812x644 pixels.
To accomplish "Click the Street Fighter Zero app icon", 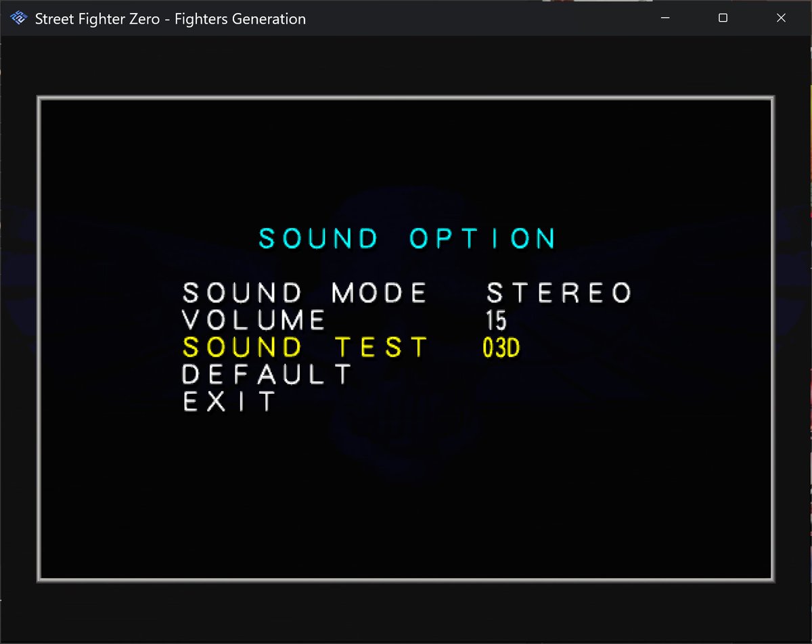I will pos(19,19).
